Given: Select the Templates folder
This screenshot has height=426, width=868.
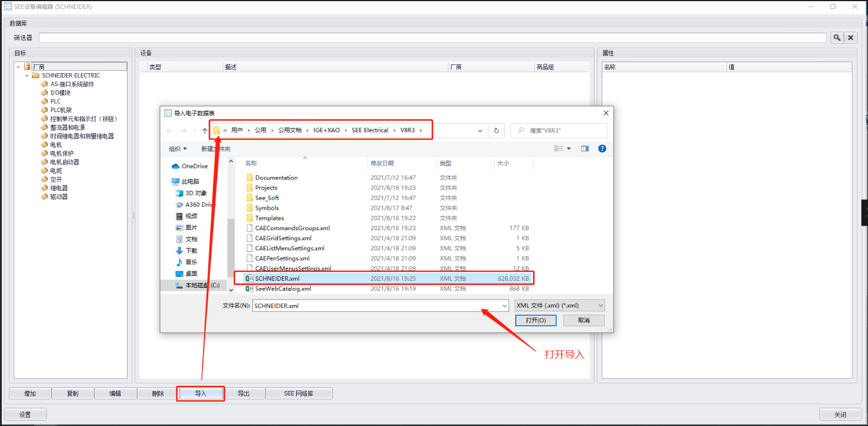Looking at the screenshot, I should (270, 218).
